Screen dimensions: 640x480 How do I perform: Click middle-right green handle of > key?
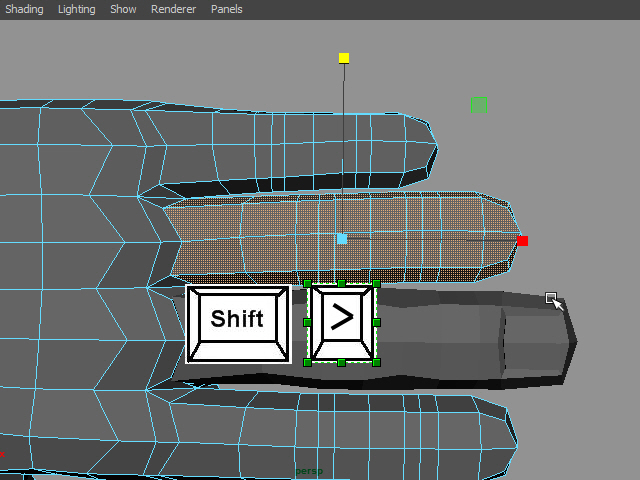click(x=377, y=323)
